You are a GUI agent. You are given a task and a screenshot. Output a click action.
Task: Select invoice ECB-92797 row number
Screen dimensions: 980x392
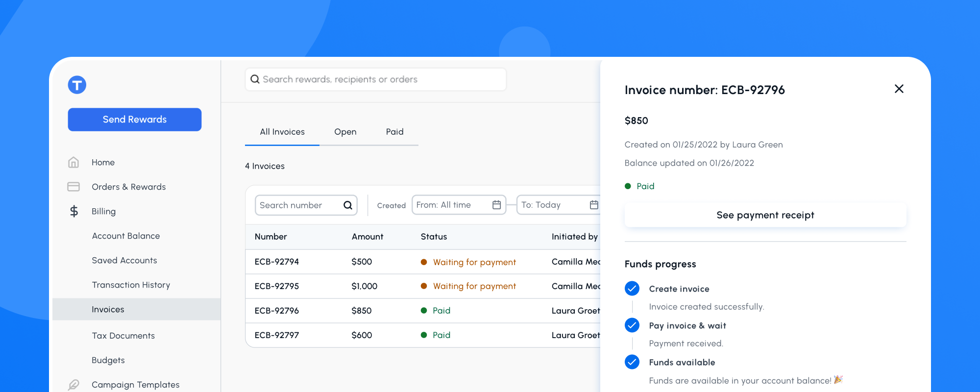(x=277, y=335)
